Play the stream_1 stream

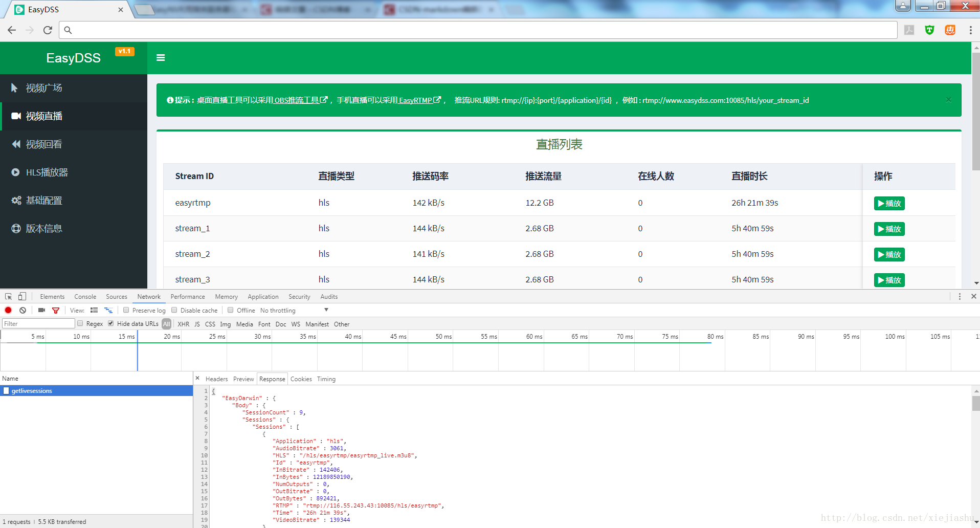pyautogui.click(x=889, y=229)
